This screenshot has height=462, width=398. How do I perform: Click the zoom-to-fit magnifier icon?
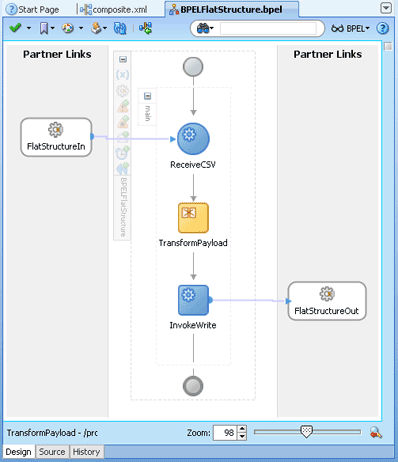click(x=376, y=433)
